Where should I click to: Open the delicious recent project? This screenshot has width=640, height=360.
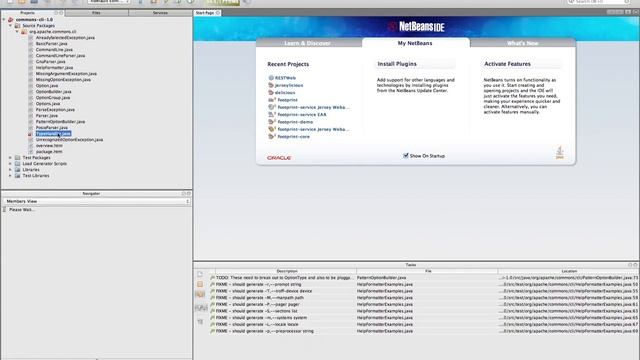(284, 93)
